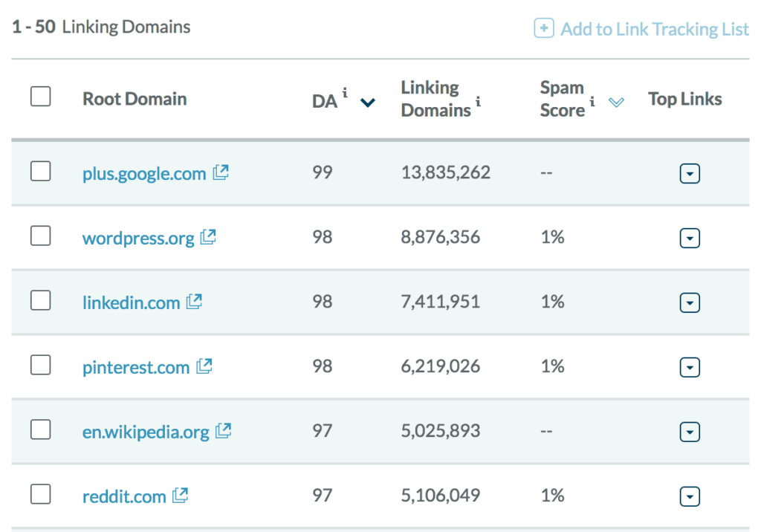Click external link icon beside reddit.com
This screenshot has width=761, height=532.
(181, 496)
